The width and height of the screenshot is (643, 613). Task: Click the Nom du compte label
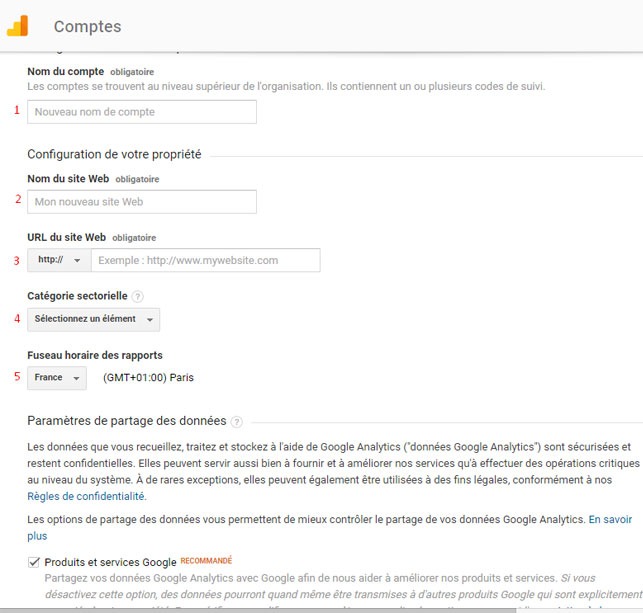66,71
